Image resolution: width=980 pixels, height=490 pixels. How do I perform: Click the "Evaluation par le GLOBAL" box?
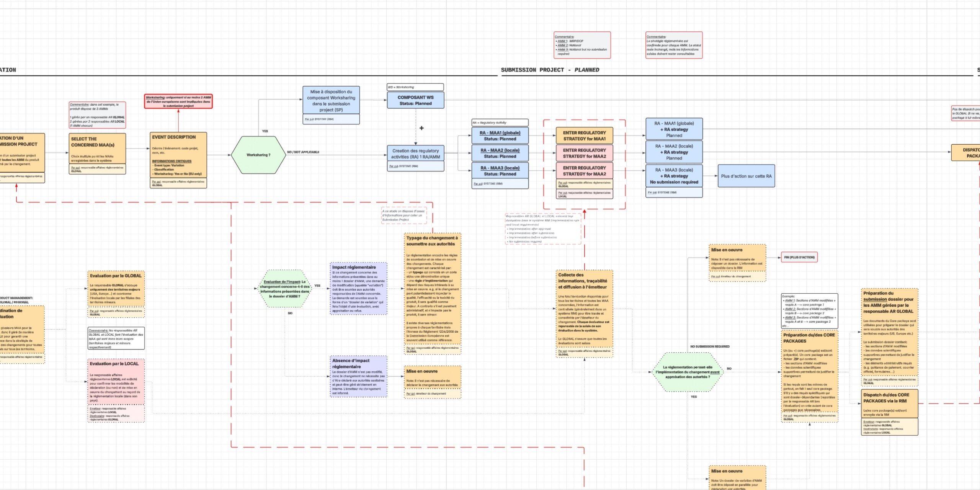coord(116,289)
